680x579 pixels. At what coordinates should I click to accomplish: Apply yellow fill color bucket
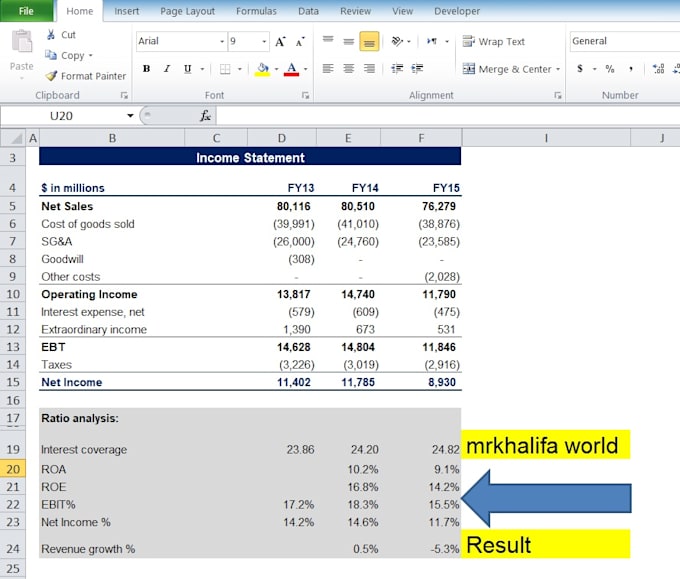click(262, 69)
